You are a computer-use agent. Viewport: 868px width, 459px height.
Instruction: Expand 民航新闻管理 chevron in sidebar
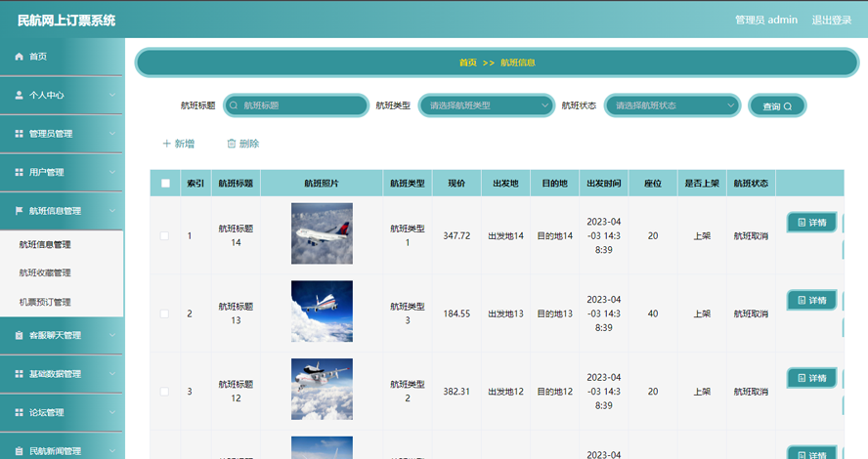[x=112, y=451]
